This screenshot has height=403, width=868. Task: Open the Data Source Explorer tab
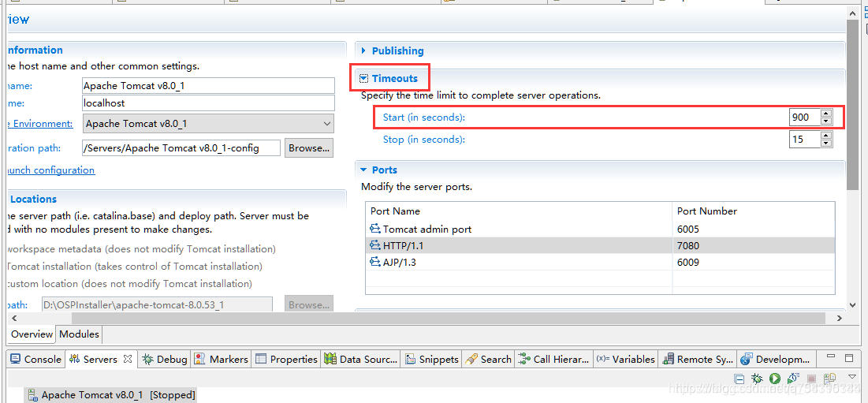pyautogui.click(x=361, y=360)
